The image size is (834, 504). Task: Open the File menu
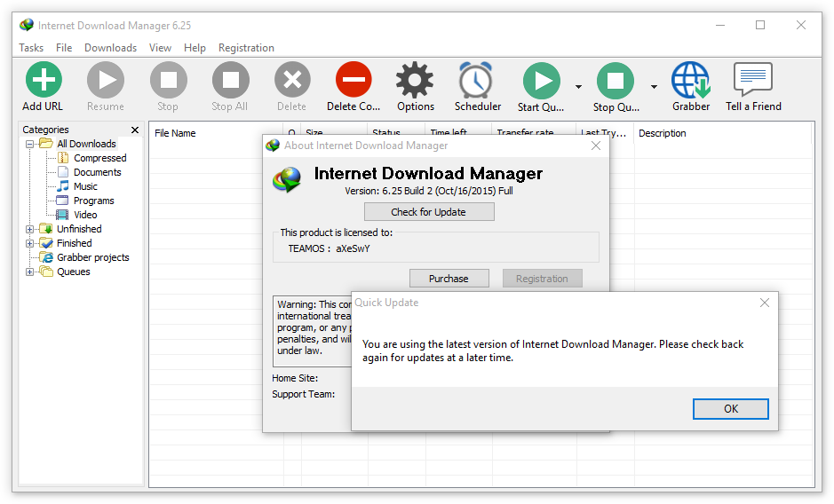(64, 48)
